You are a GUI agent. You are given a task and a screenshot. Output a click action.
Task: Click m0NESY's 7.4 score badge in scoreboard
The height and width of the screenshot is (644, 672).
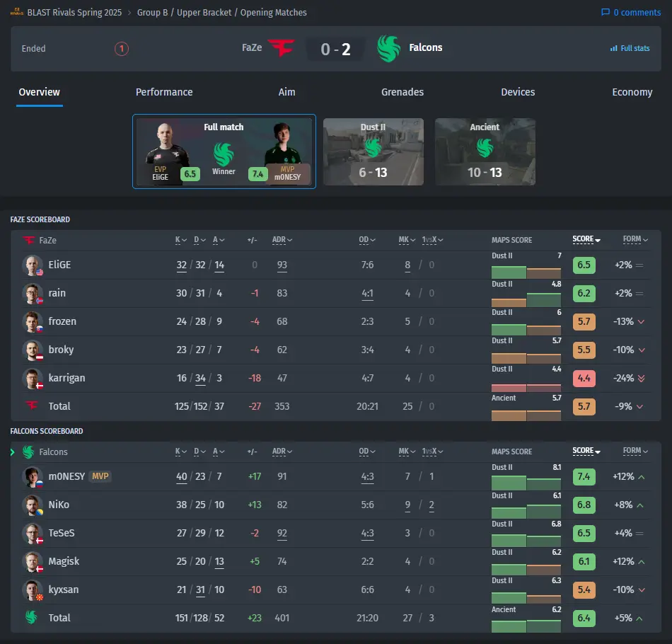tap(584, 477)
